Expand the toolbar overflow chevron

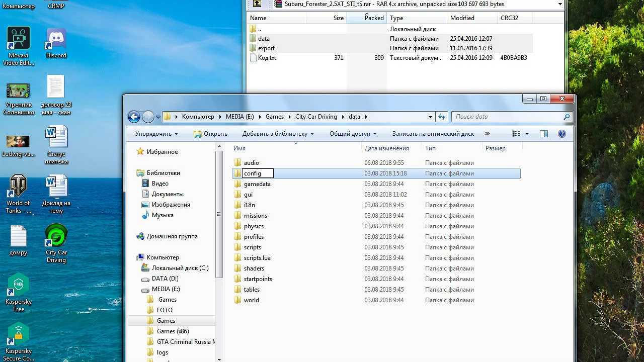point(487,134)
